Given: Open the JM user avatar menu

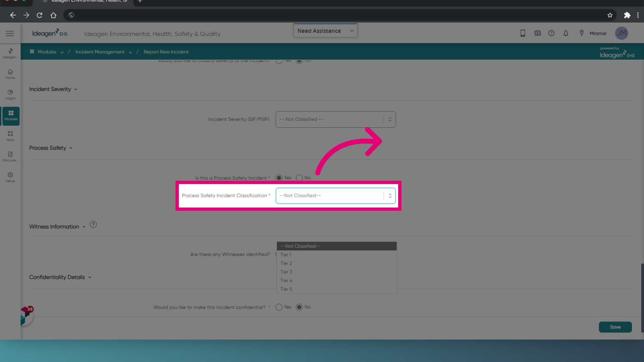Looking at the screenshot, I should [x=622, y=33].
